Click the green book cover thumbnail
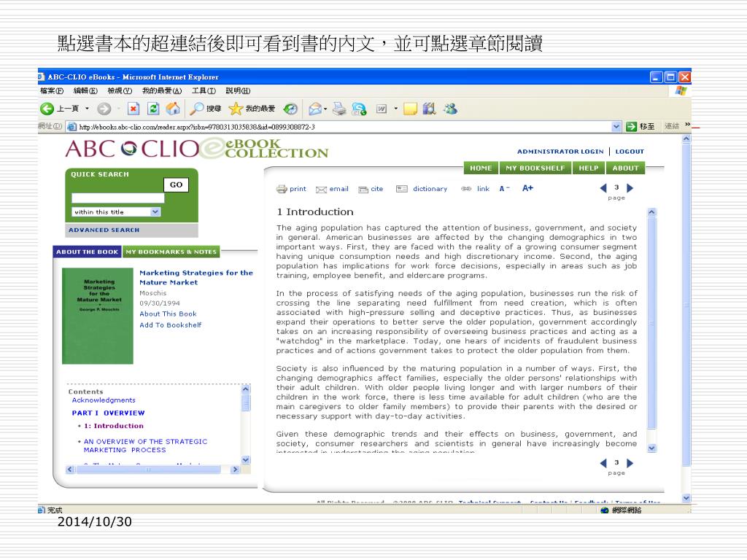This screenshot has width=747, height=560. pyautogui.click(x=98, y=316)
